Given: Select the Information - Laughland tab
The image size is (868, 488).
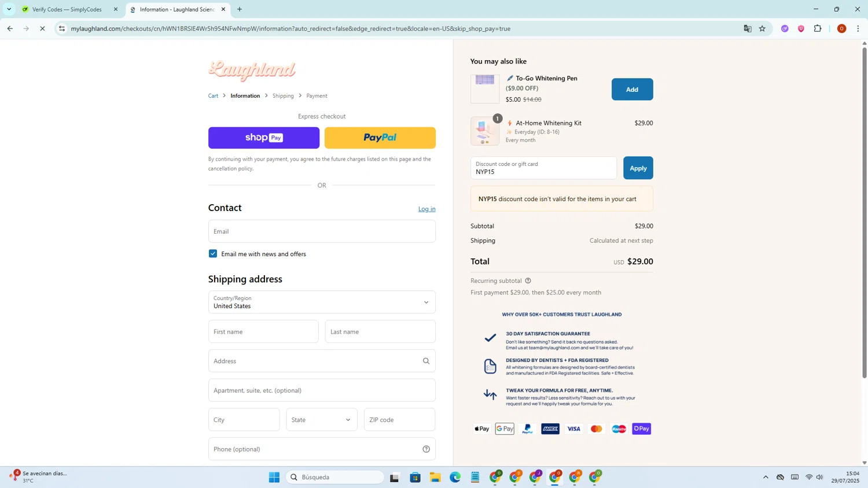Looking at the screenshot, I should click(x=176, y=9).
